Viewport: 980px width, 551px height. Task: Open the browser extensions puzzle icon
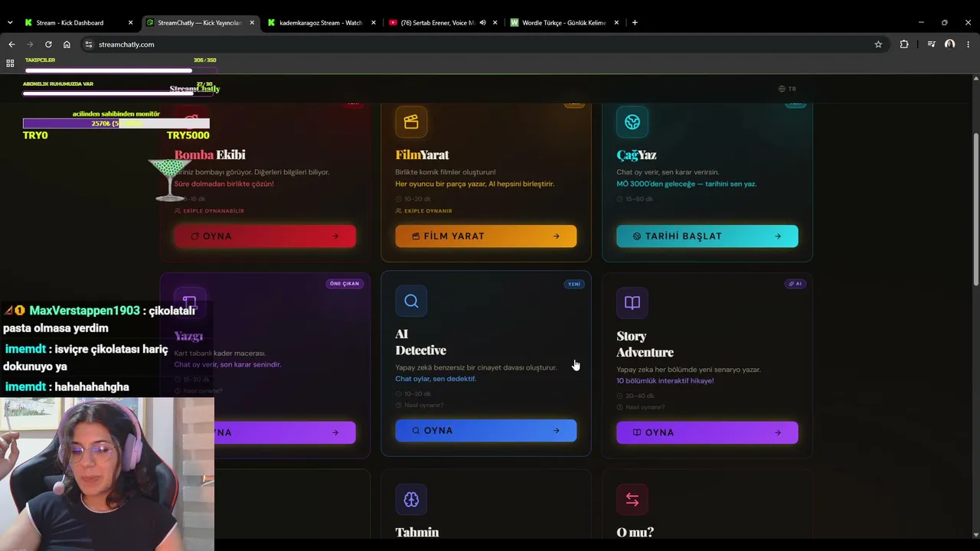pyautogui.click(x=904, y=44)
